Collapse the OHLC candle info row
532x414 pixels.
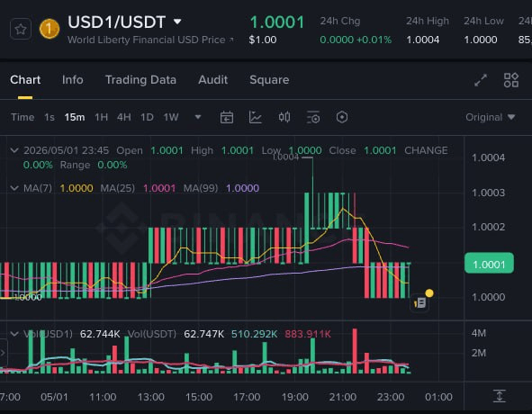coord(14,150)
